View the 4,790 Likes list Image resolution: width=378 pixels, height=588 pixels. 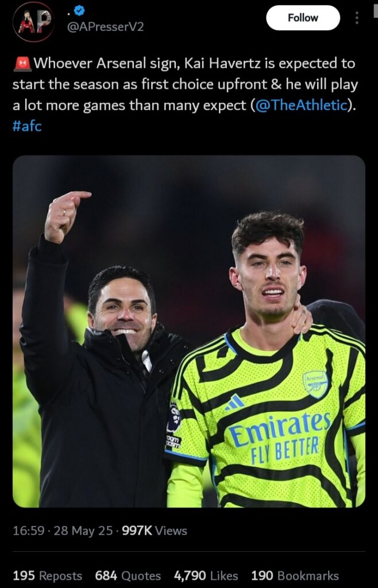[x=206, y=575]
